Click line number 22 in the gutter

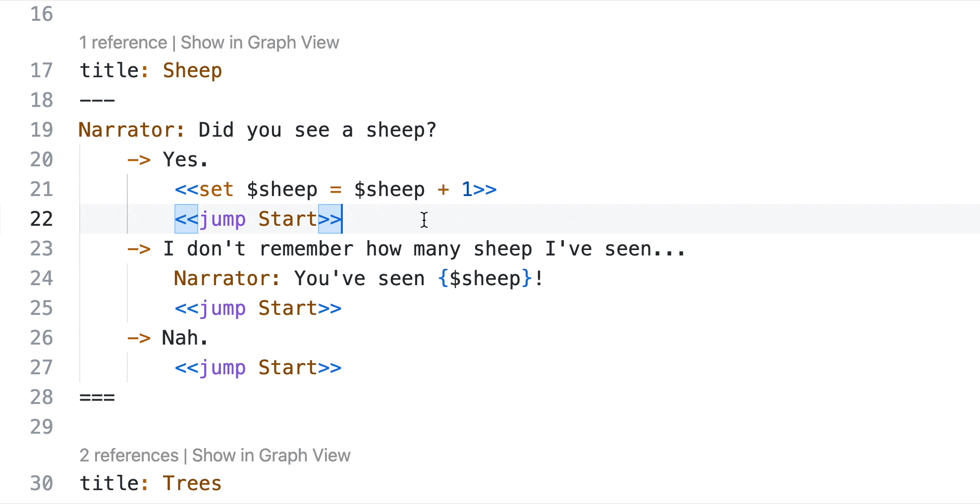41,219
